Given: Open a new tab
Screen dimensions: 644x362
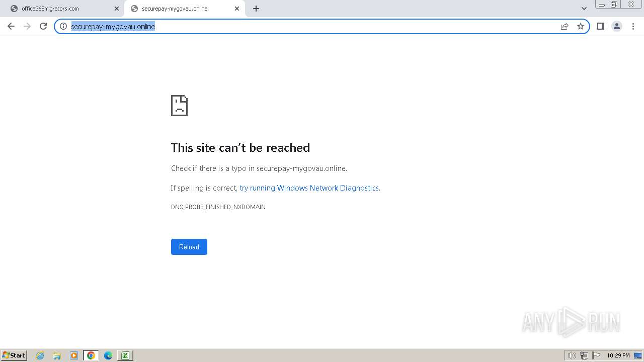Looking at the screenshot, I should pos(256,9).
